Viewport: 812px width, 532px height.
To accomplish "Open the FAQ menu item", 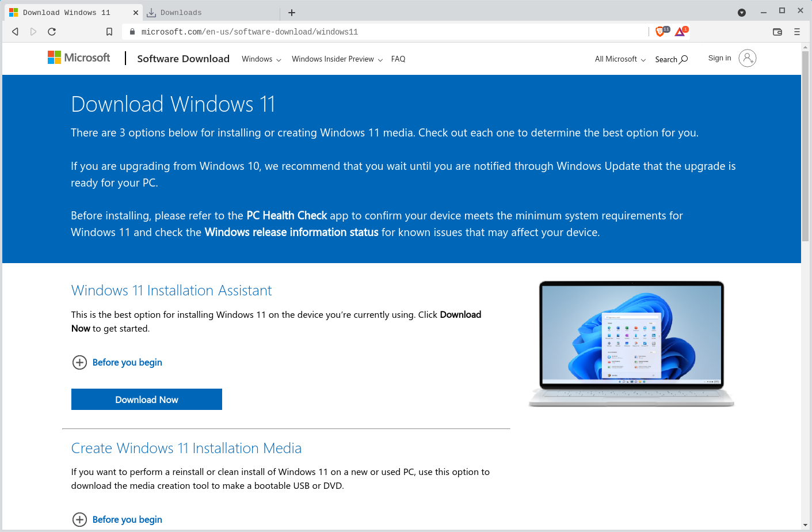I will click(x=398, y=59).
